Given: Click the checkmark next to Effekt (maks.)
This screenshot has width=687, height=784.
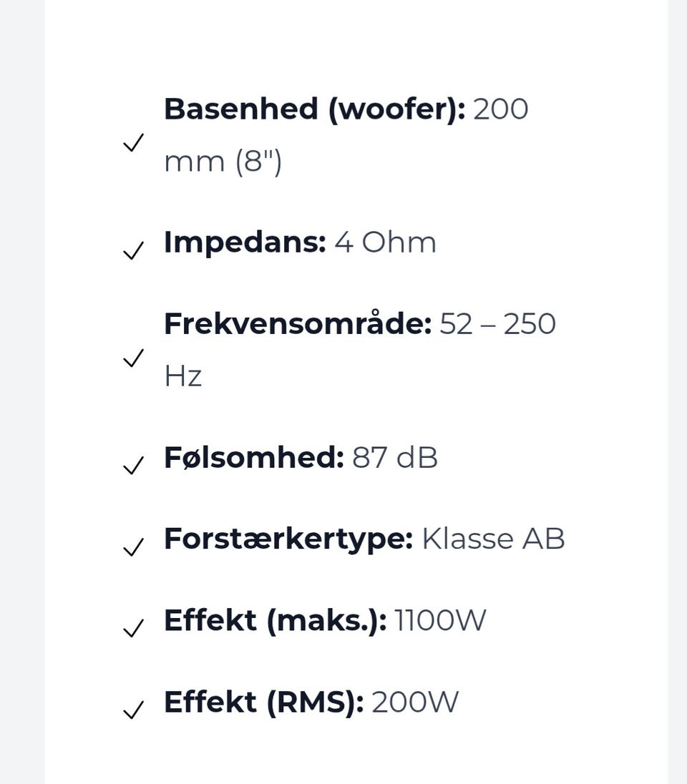Looking at the screenshot, I should [x=133, y=629].
